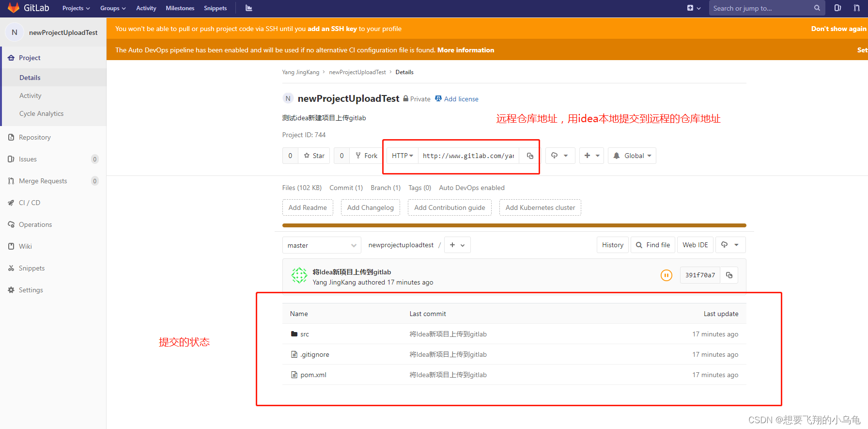
Task: Open the download dropdown next to Web IDE
Action: coord(729,245)
